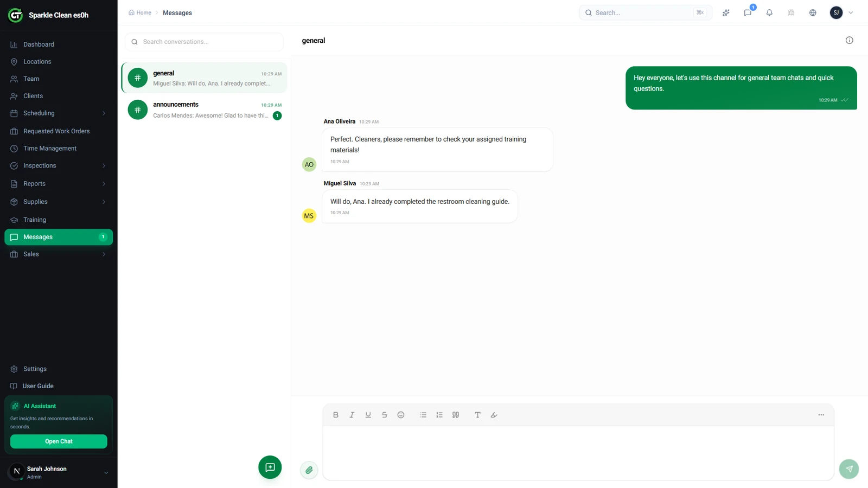Open Time Management

click(x=59, y=149)
